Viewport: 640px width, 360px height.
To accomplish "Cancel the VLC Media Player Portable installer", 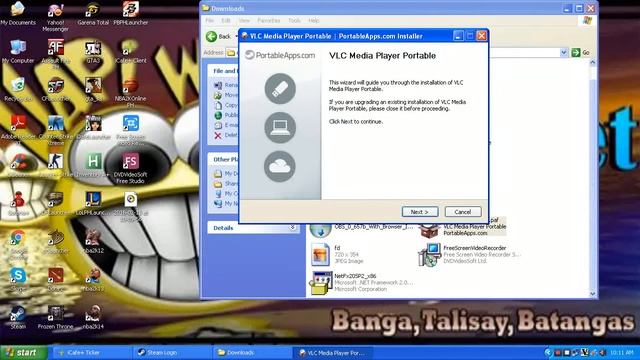I will (x=463, y=212).
